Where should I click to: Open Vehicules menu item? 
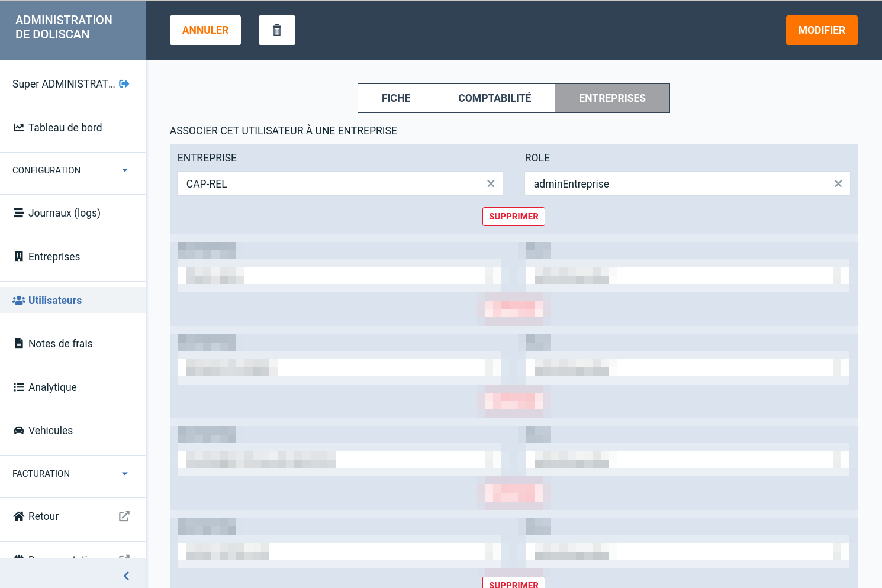(x=73, y=431)
